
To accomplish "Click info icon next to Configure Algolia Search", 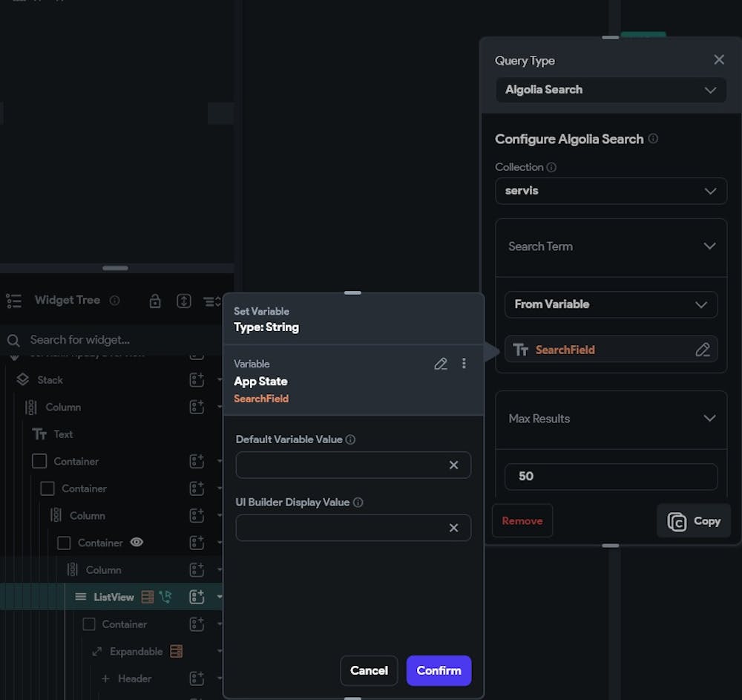I will (653, 139).
